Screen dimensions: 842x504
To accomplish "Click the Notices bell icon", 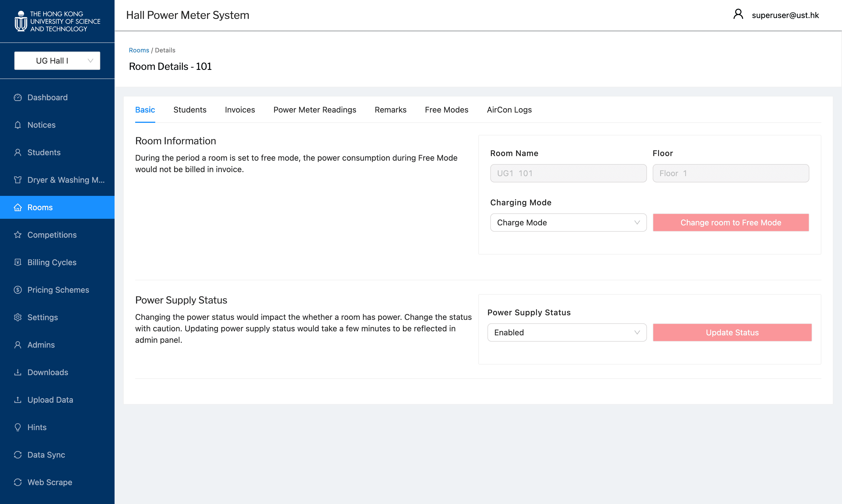I will click(x=18, y=125).
